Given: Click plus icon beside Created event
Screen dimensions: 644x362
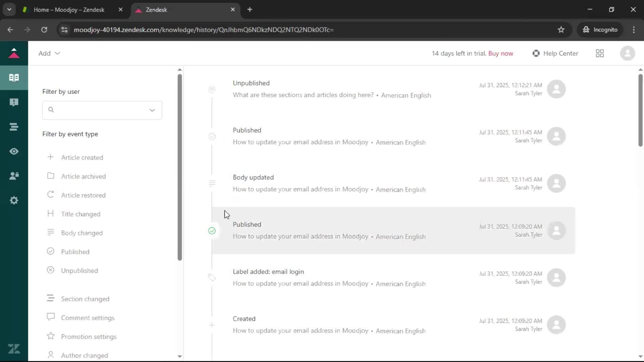Looking at the screenshot, I should coord(212,325).
